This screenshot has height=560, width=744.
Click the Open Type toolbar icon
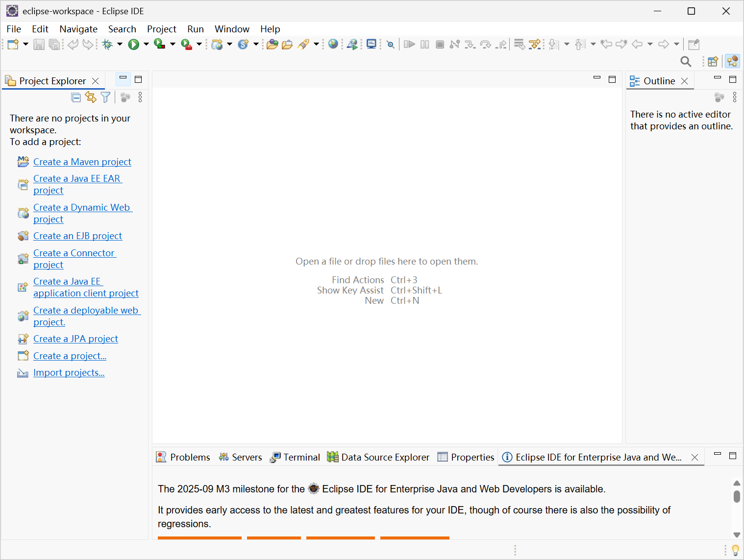coord(273,45)
